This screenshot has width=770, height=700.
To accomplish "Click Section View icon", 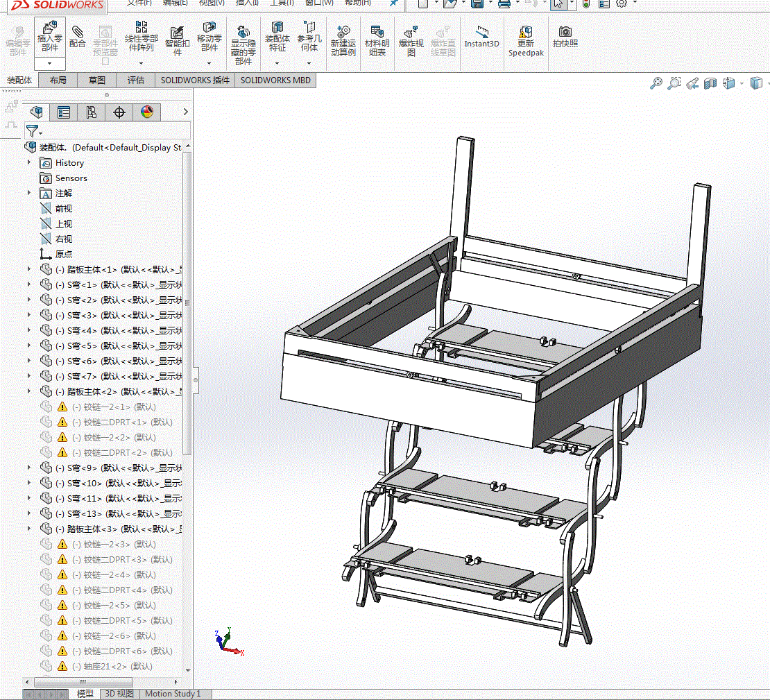I will pyautogui.click(x=710, y=83).
